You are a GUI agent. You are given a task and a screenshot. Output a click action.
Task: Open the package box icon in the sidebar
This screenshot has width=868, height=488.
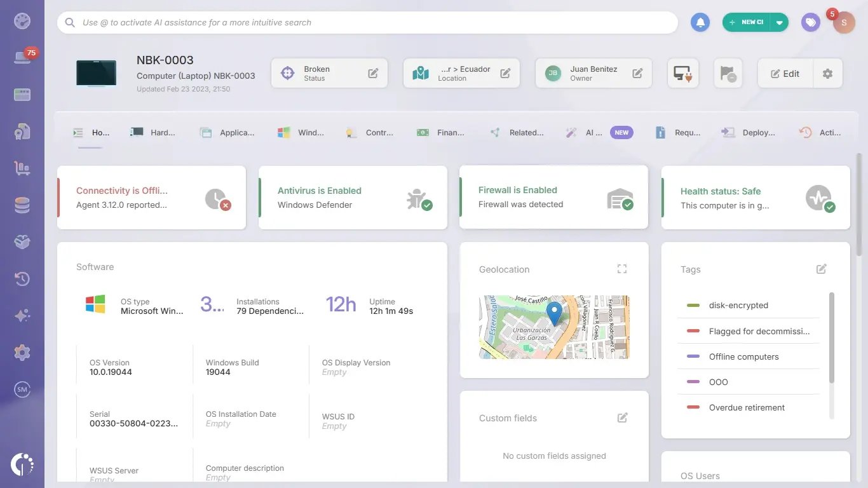pyautogui.click(x=22, y=242)
